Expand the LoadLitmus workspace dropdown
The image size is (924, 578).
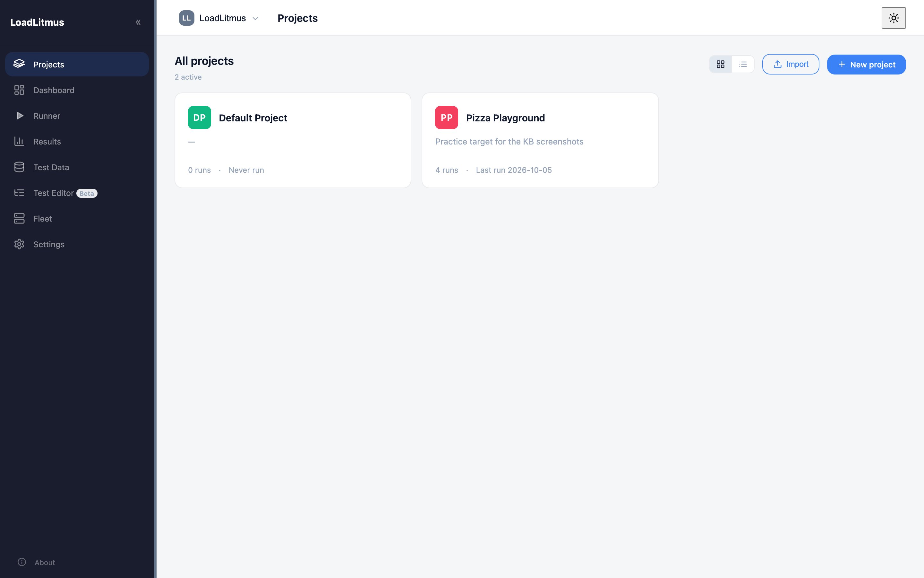tap(219, 18)
